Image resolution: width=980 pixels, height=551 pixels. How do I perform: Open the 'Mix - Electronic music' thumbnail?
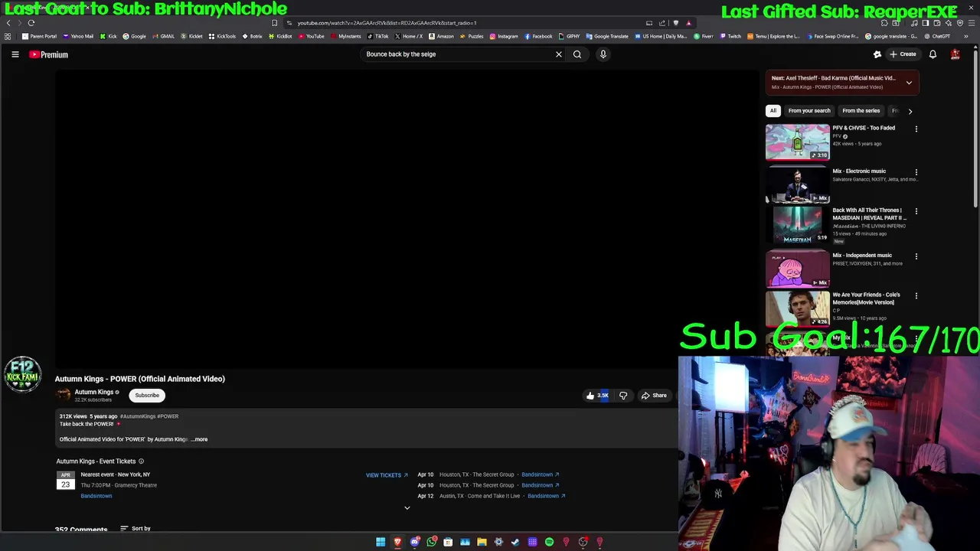797,185
